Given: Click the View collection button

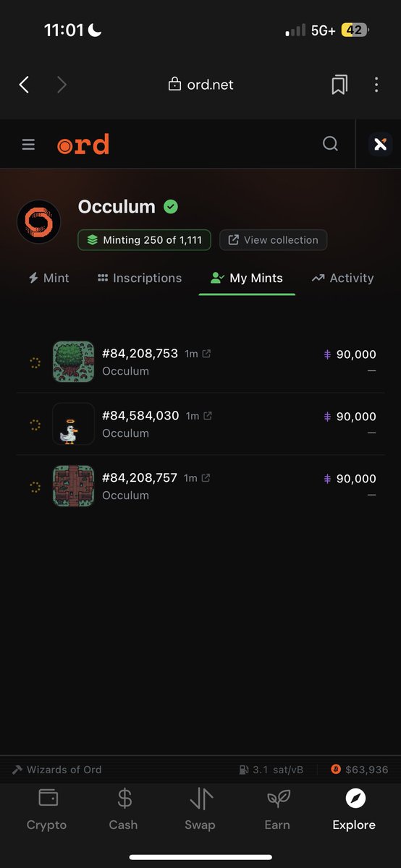Looking at the screenshot, I should coord(274,240).
